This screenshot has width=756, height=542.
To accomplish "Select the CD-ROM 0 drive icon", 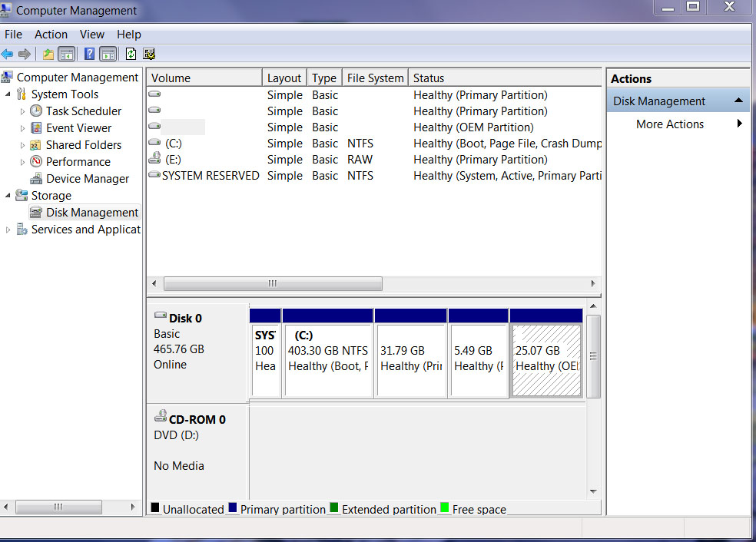I will (x=161, y=417).
